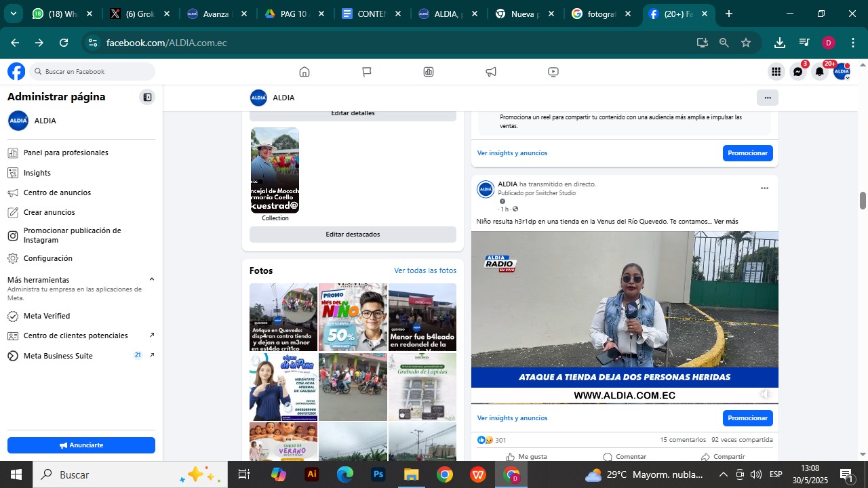Open Chrome media control icon
868x488 pixels.
(804, 43)
